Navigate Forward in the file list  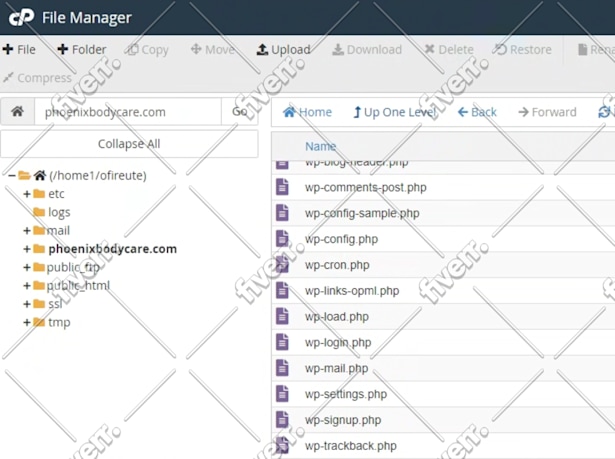[547, 112]
